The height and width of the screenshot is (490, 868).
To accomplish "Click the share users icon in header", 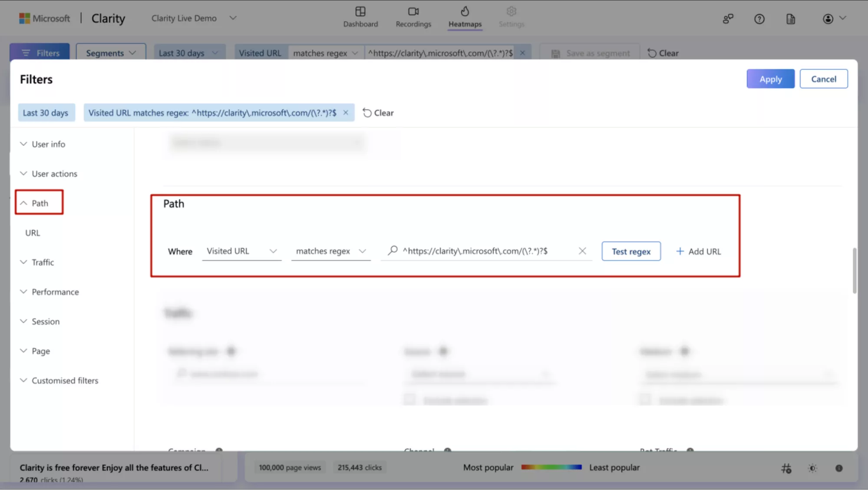I will (728, 19).
